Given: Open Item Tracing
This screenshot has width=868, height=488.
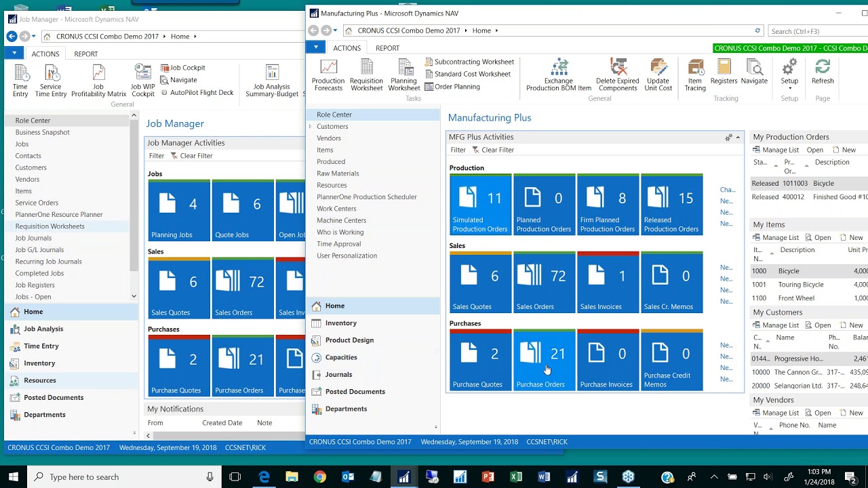Looking at the screenshot, I should click(x=695, y=75).
